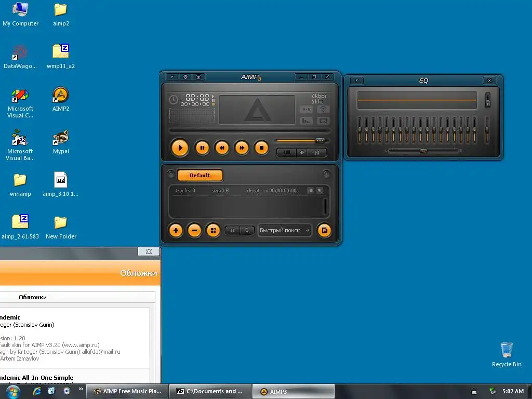The height and width of the screenshot is (399, 532).
Task: Select the aimp2 folder on desktop
Action: [61, 14]
